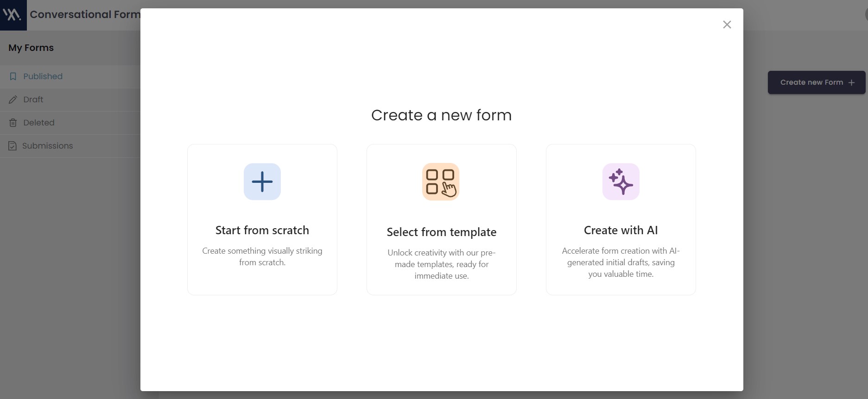Click the My Forms heading
Viewport: 868px width, 399px height.
click(31, 48)
